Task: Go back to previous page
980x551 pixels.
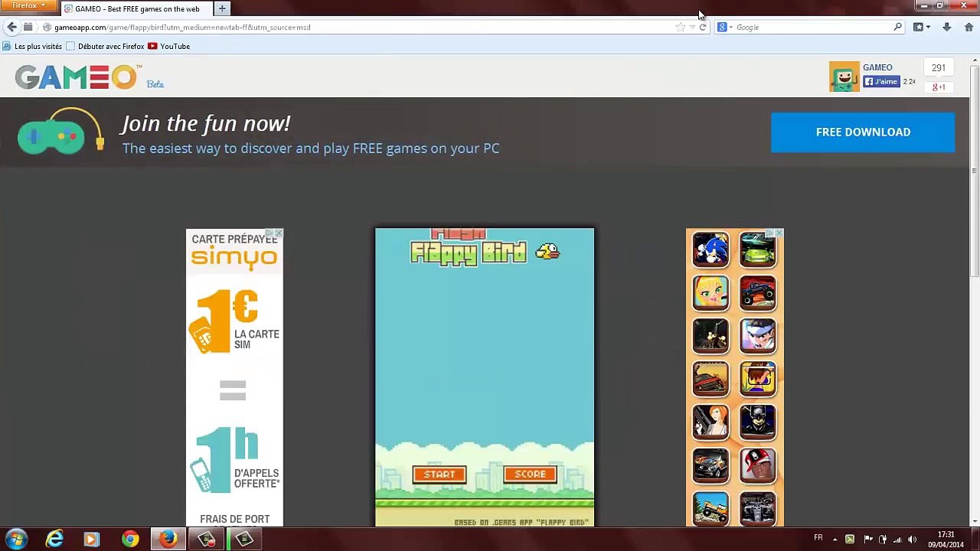Action: pyautogui.click(x=11, y=27)
